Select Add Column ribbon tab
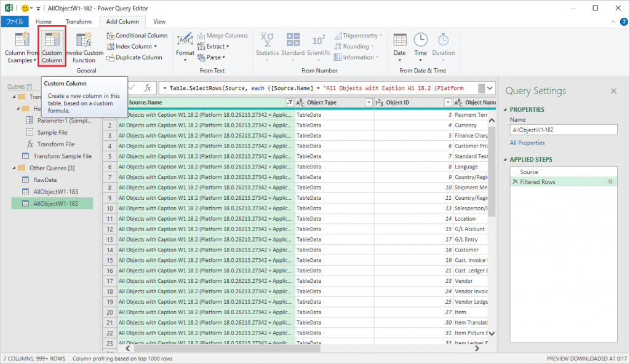630x364 pixels. pyautogui.click(x=122, y=22)
